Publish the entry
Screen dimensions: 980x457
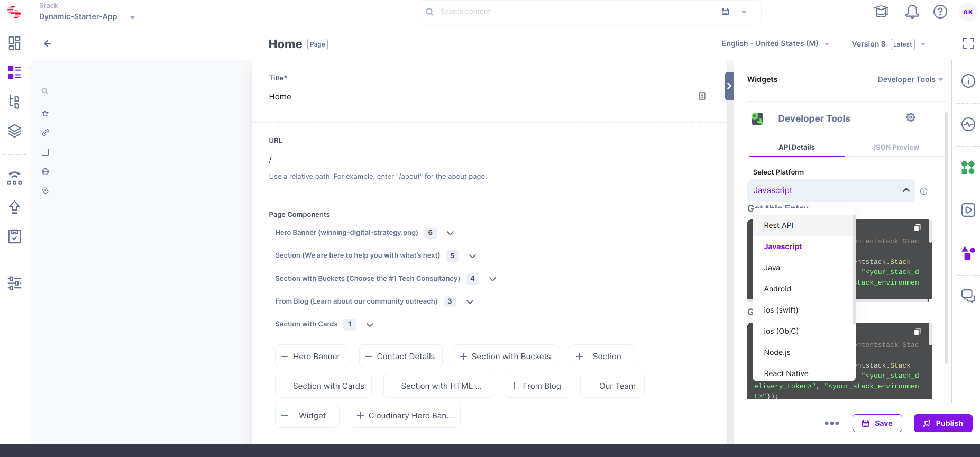point(943,423)
